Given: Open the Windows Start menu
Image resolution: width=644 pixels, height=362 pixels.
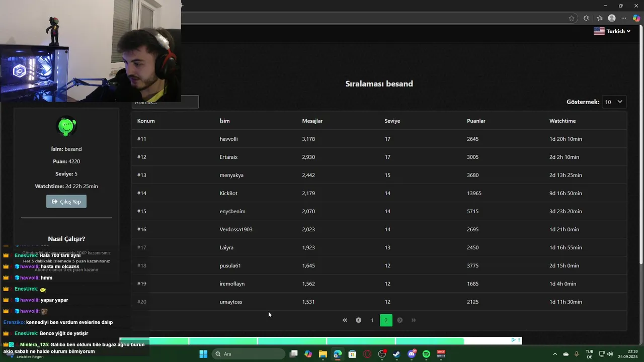Looking at the screenshot, I should point(203,354).
